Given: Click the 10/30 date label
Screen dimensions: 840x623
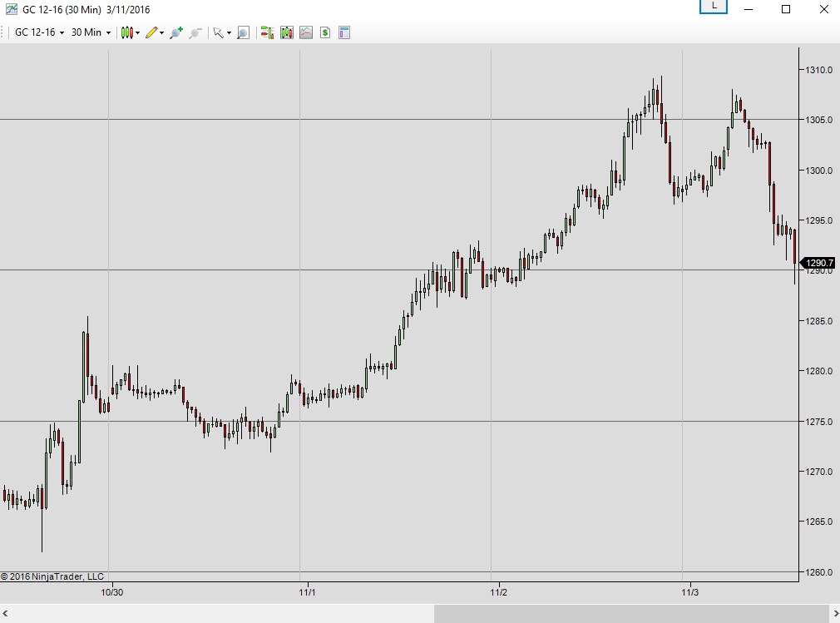Looking at the screenshot, I should pos(112,592).
